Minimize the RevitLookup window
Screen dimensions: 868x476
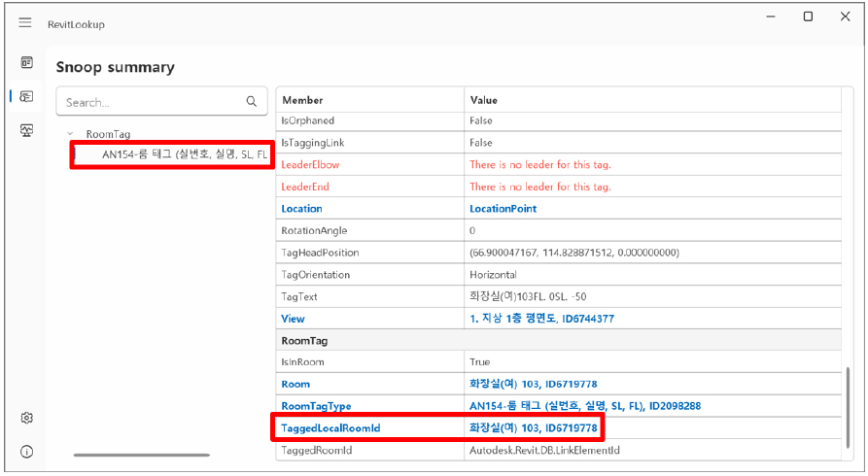click(771, 17)
